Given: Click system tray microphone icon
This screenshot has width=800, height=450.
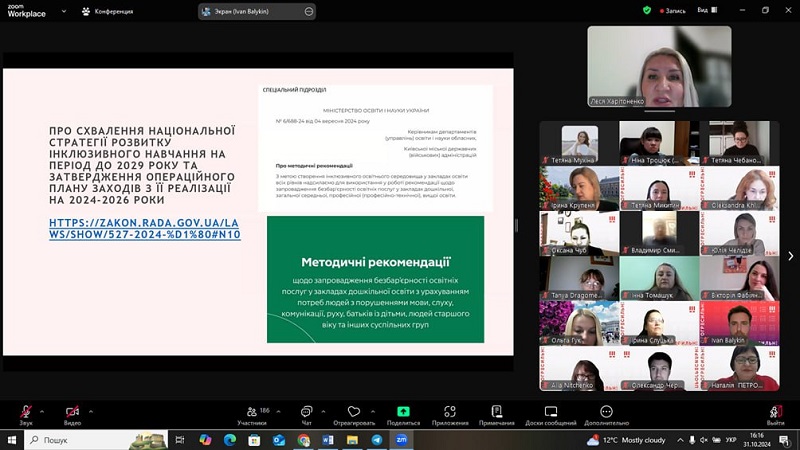Looking at the screenshot, I should point(692,440).
